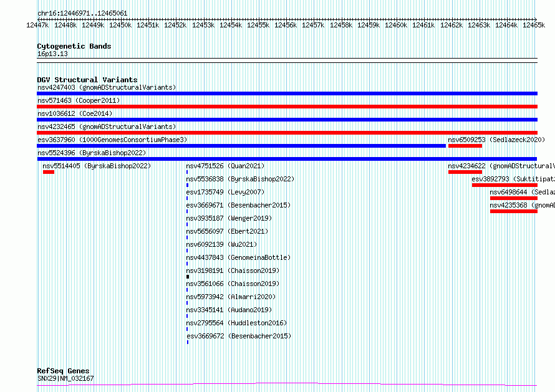Click the small red nsv5514405 bar
The width and height of the screenshot is (555, 392).
[49, 172]
